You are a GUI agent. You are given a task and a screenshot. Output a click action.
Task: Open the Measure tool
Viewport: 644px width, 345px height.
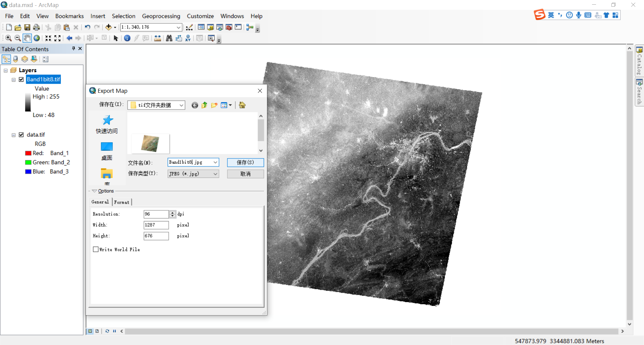158,38
